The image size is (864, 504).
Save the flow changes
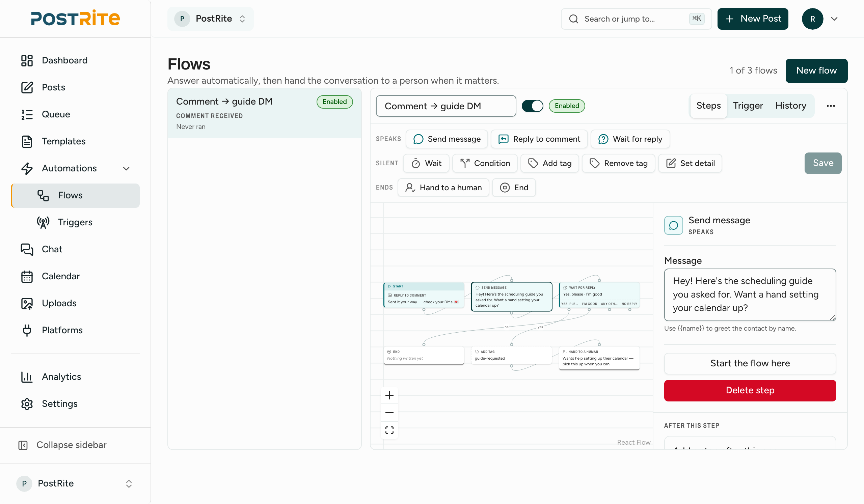pos(823,163)
